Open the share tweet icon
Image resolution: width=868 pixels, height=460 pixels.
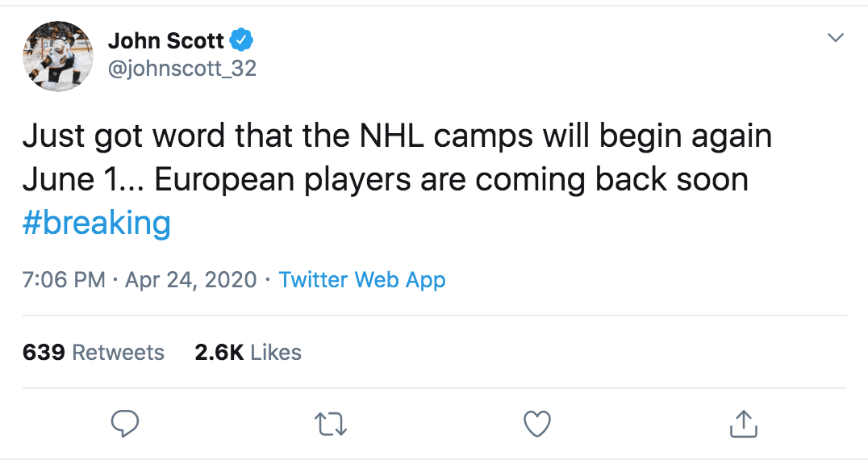743,423
